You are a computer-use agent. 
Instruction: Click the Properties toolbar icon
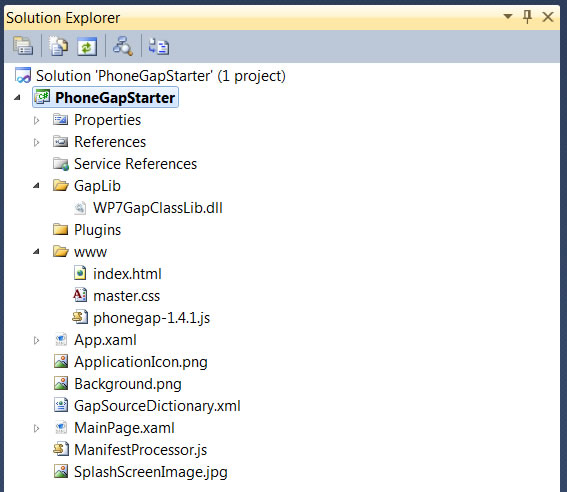click(23, 46)
